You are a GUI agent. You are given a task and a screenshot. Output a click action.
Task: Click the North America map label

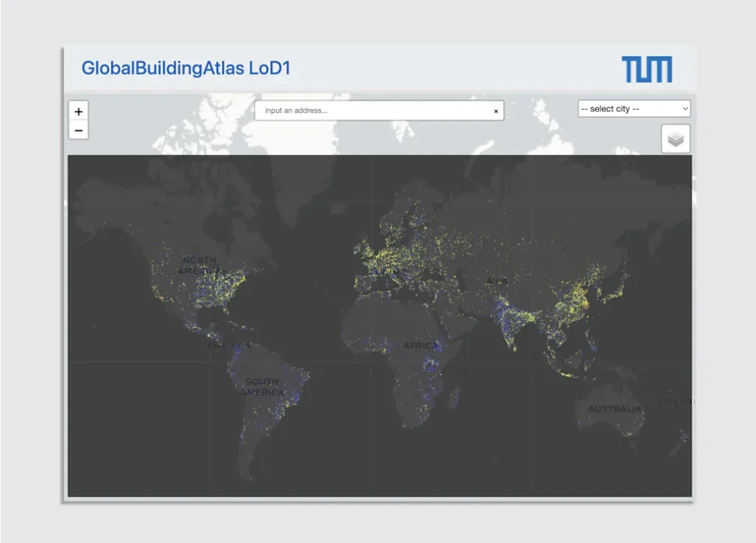tap(199, 265)
